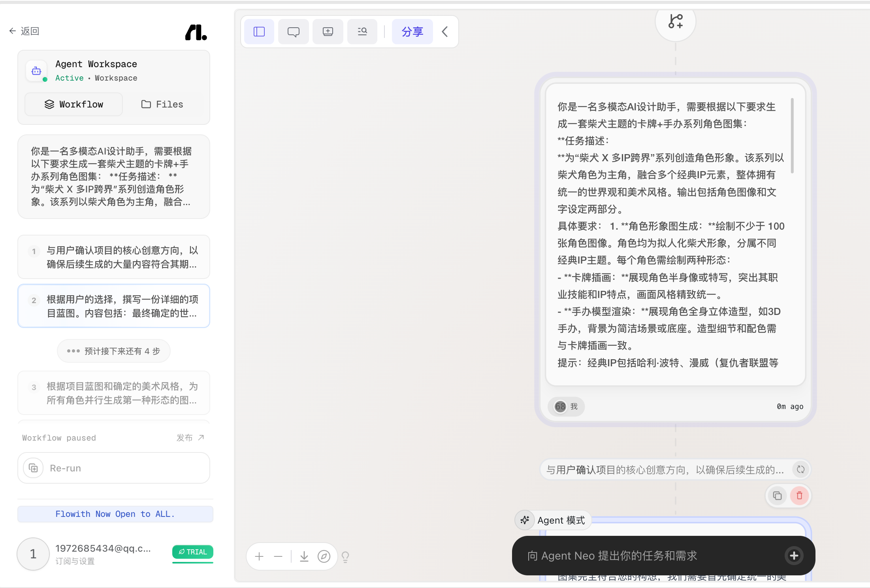Click the Re-run input field
Screen dimensions: 870x588
point(114,468)
